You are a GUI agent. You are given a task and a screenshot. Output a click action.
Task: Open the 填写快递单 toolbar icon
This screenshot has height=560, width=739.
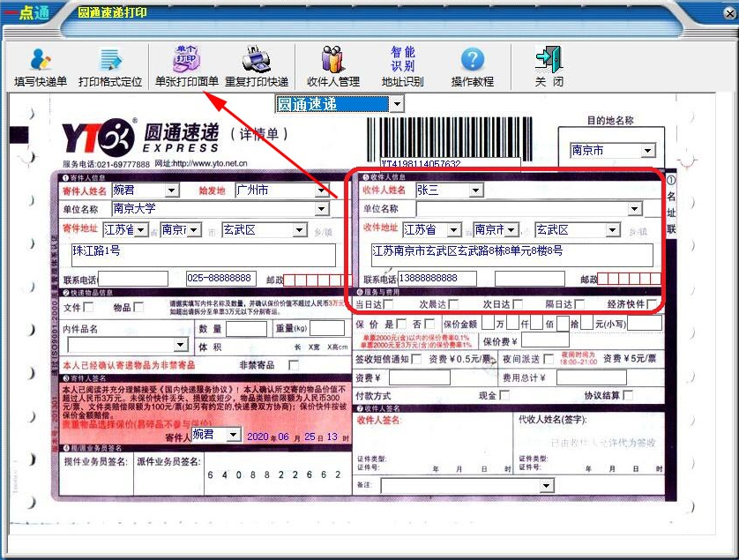click(x=41, y=67)
